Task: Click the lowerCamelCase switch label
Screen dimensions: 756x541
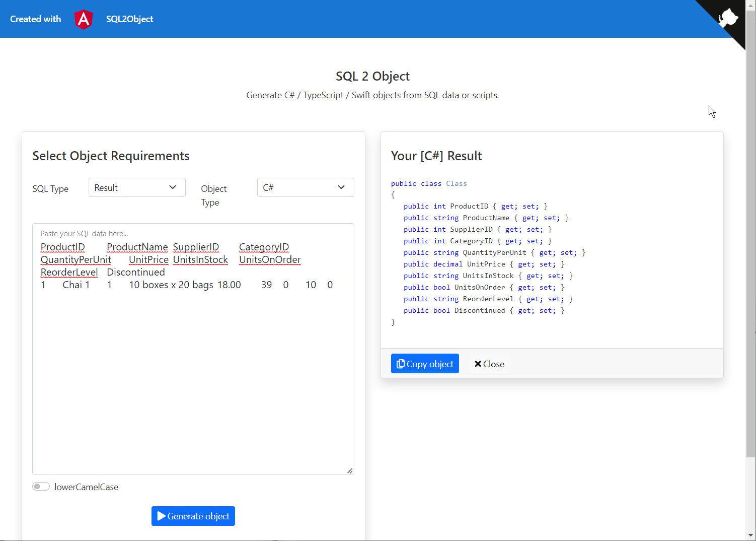Action: tap(86, 487)
